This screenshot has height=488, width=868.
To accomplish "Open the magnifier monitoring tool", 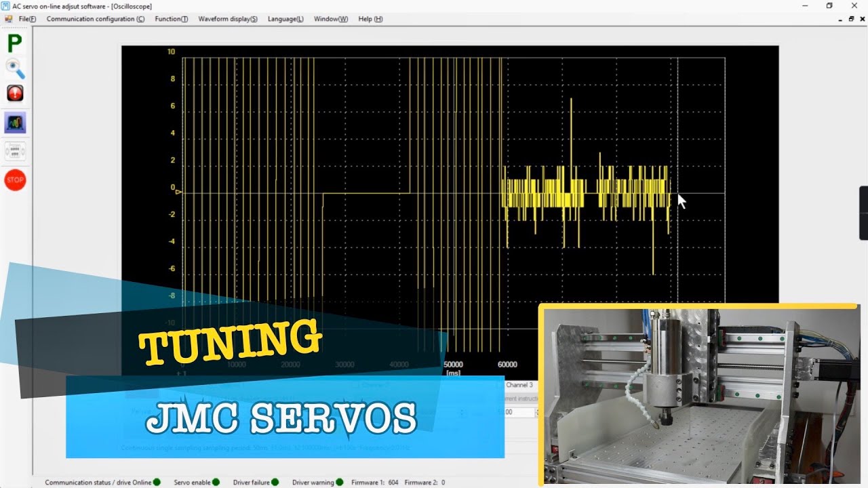I will click(15, 68).
